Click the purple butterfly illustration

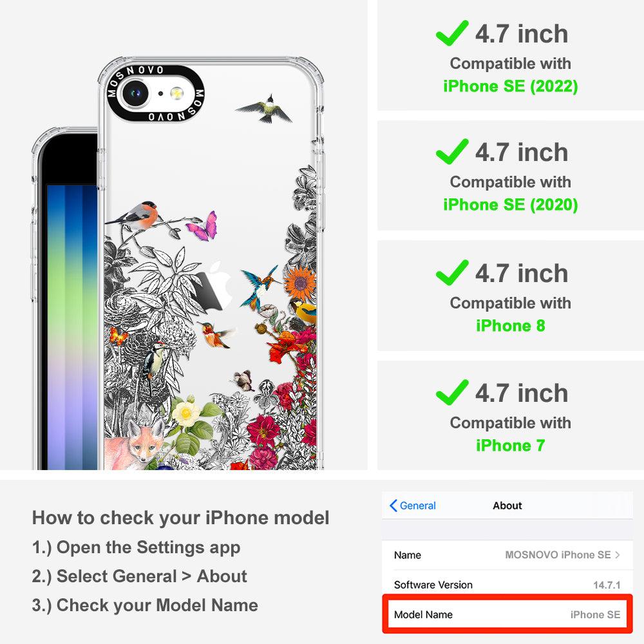pos(202,227)
